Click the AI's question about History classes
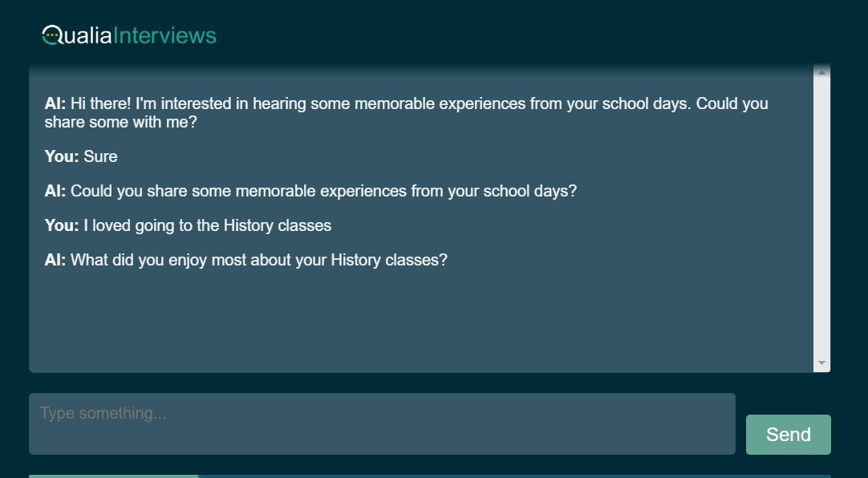 tap(258, 260)
